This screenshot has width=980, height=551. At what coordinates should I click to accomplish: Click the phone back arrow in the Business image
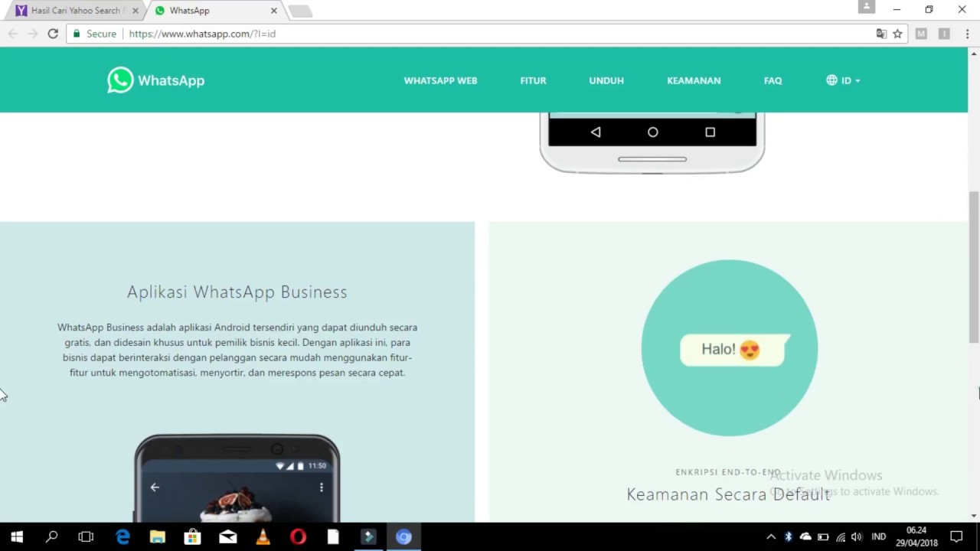(x=155, y=487)
